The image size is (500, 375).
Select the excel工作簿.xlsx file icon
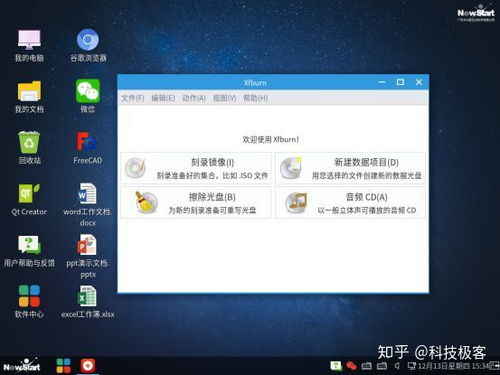tap(88, 301)
